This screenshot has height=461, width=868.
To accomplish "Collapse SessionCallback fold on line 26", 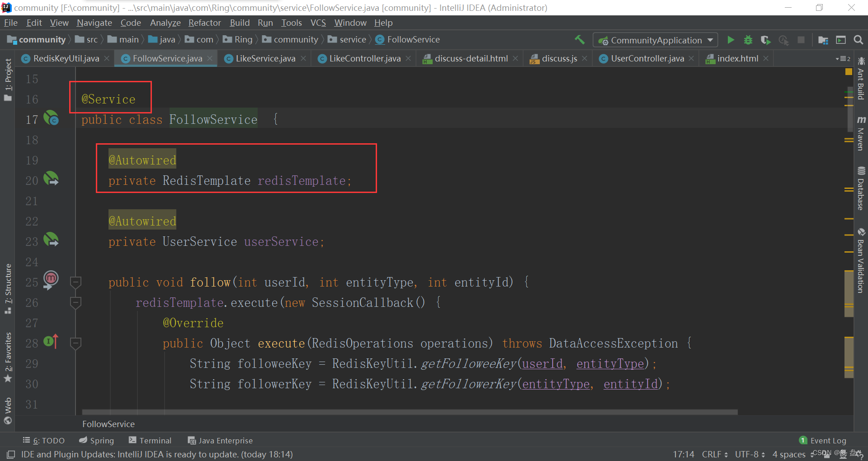I will pyautogui.click(x=75, y=302).
